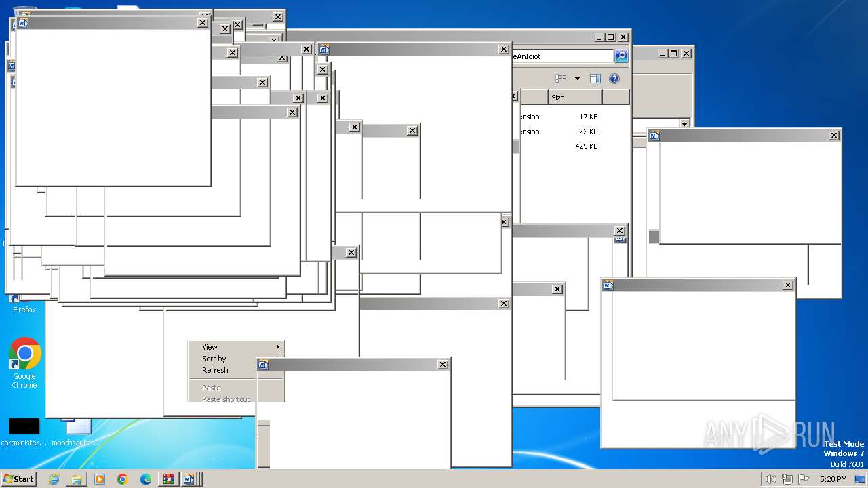Open Word icon menu of window overlapping context menu
This screenshot has width=868, height=488.
263,365
